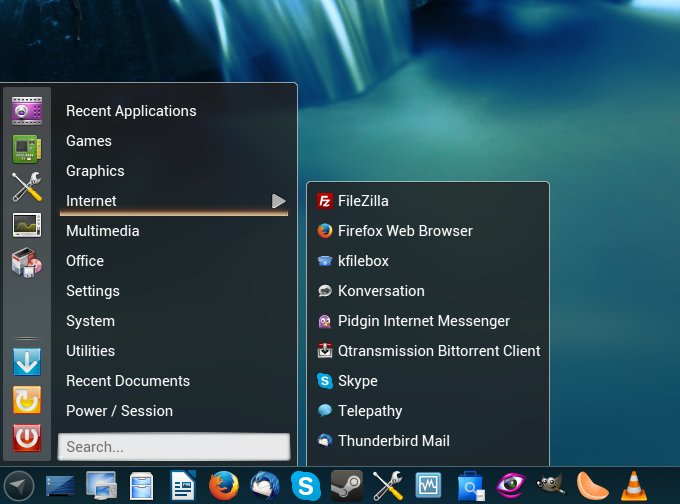Click the Telepathy chat bubble icon
Viewport: 680px width, 504px height.
(325, 410)
